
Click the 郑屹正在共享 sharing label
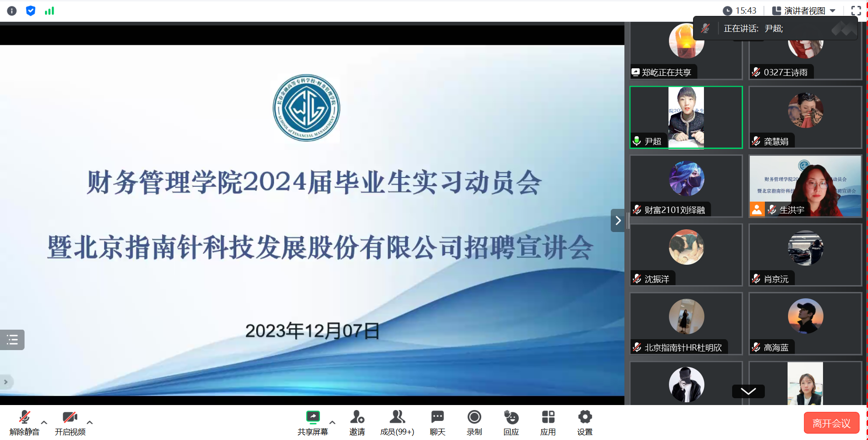coord(663,72)
